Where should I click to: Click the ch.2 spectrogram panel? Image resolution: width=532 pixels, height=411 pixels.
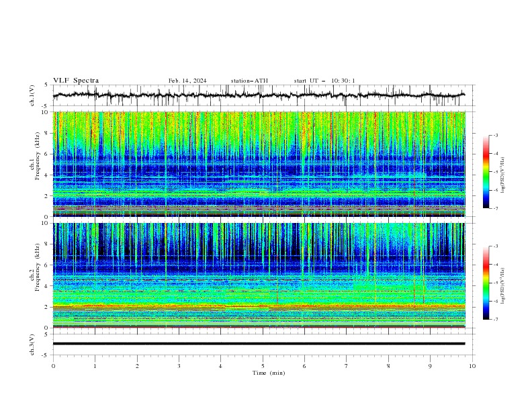[x=259, y=275]
